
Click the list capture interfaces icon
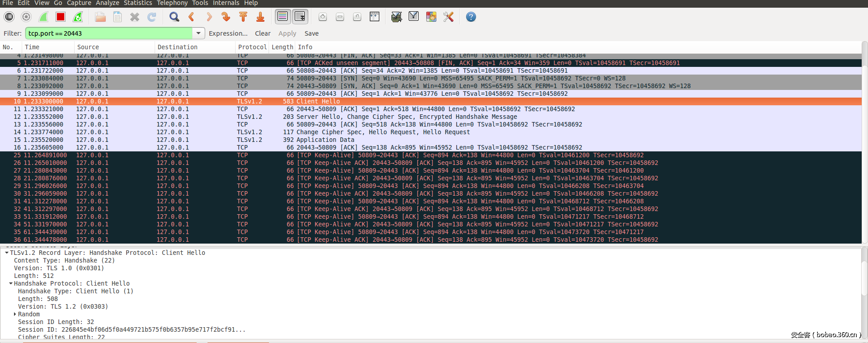(x=9, y=17)
